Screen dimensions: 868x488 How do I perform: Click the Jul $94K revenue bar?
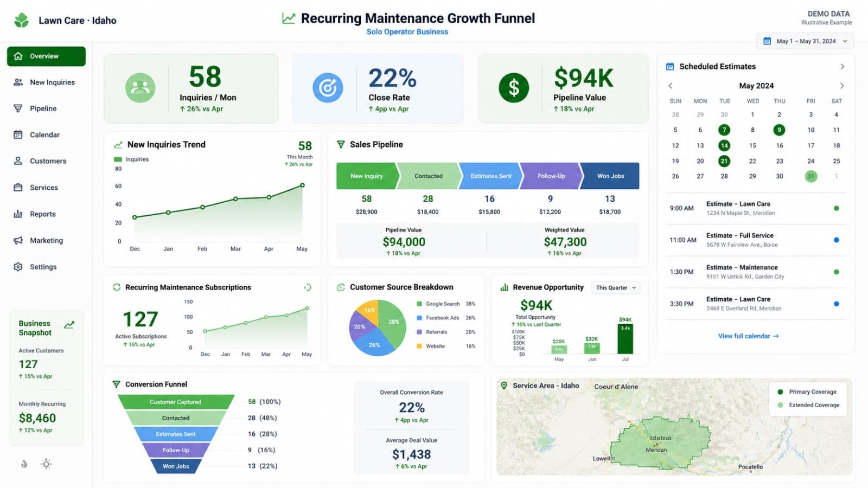(x=626, y=339)
